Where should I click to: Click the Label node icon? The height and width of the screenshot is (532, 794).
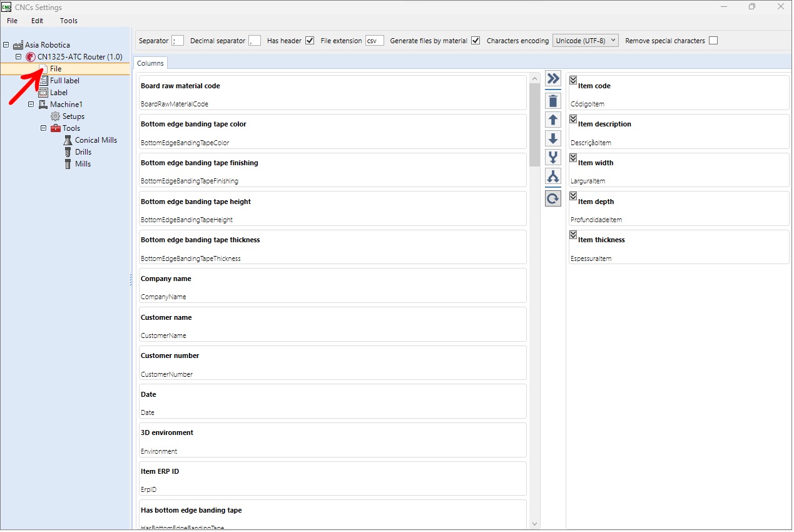tap(43, 93)
